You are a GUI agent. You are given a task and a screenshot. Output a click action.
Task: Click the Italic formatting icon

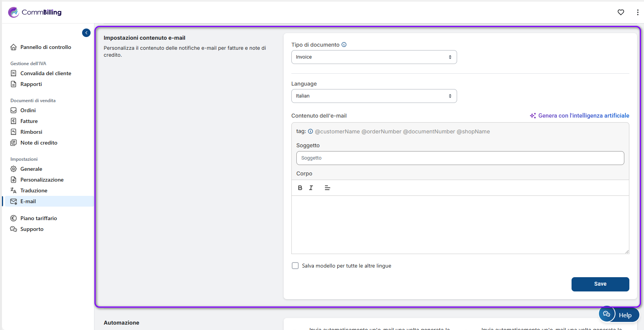311,188
